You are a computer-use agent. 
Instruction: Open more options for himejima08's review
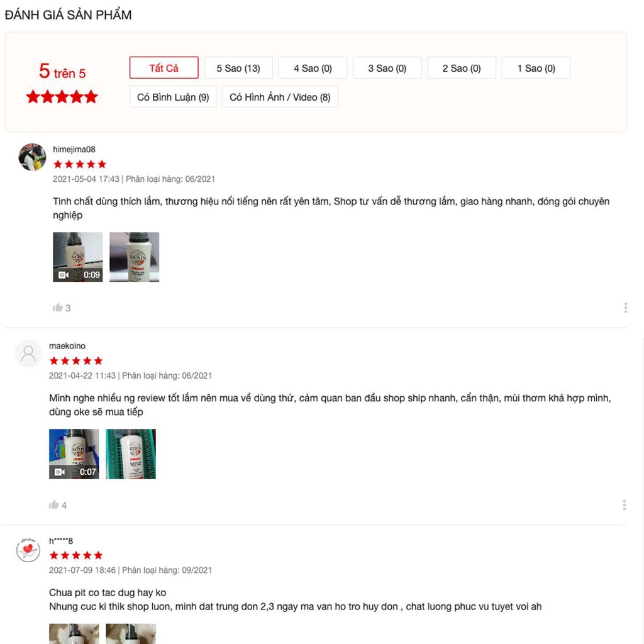coord(626,308)
